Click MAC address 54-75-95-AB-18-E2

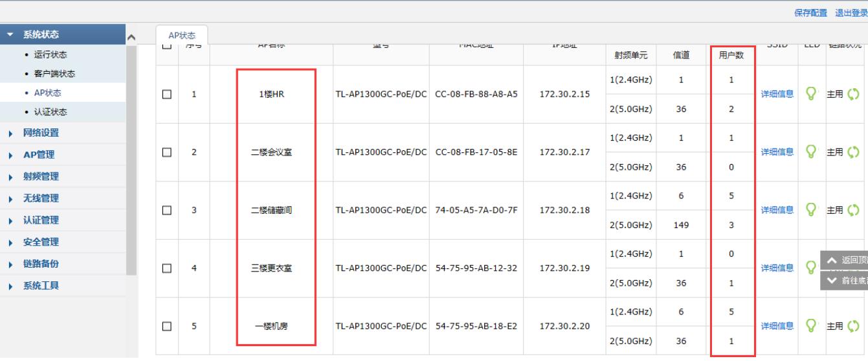[476, 326]
